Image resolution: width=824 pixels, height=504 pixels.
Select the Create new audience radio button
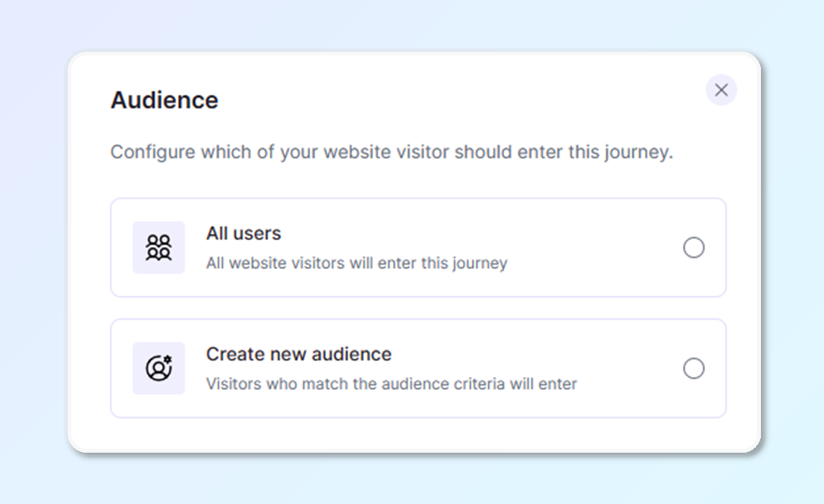point(694,369)
